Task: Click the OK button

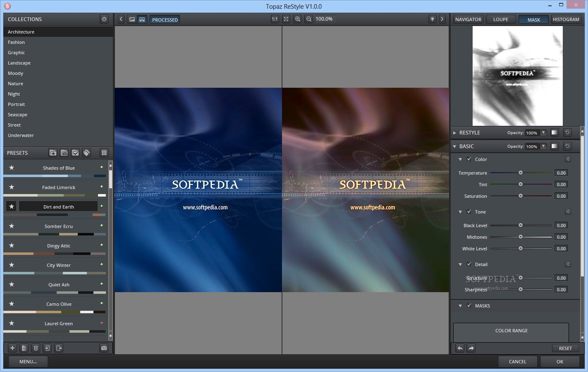Action: click(560, 362)
